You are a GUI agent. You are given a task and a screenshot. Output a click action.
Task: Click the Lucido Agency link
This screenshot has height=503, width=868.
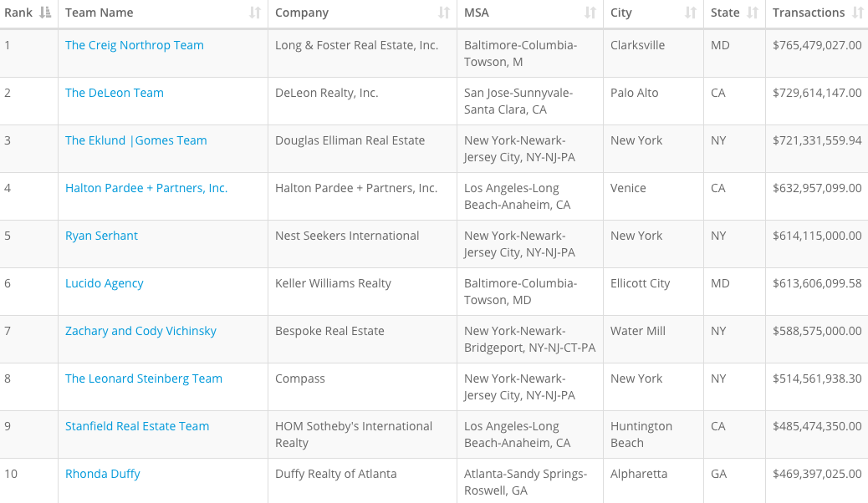coord(105,283)
